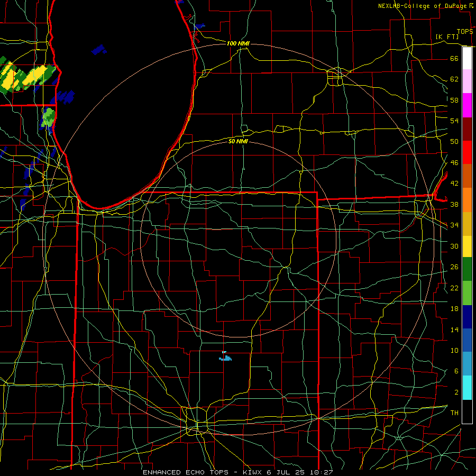Click the 66 value on the legend
The image size is (476, 476).
(454, 58)
